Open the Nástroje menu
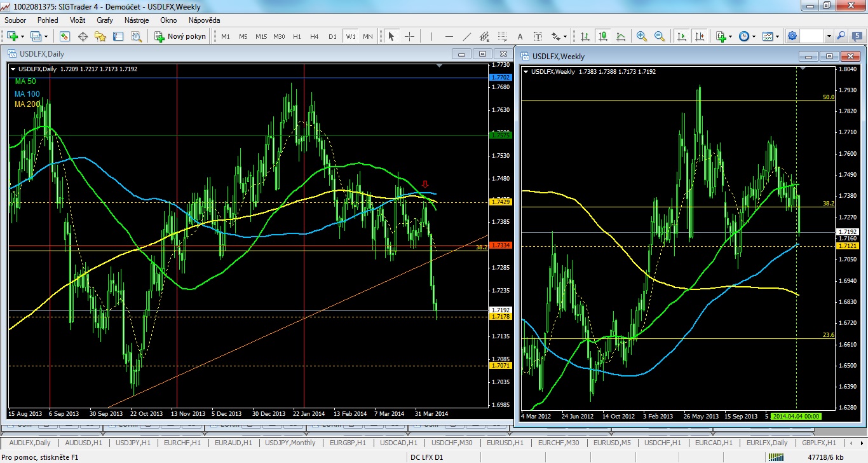Image resolution: width=868 pixels, height=463 pixels. pyautogui.click(x=137, y=20)
